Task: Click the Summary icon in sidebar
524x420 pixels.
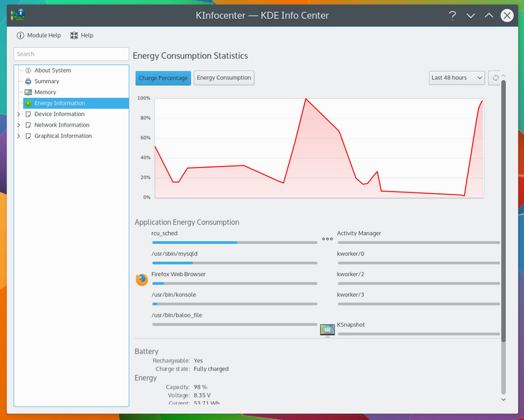Action: [28, 82]
